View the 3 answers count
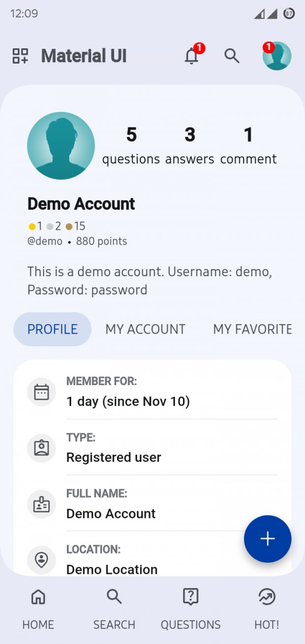The width and height of the screenshot is (305, 644). (x=190, y=146)
